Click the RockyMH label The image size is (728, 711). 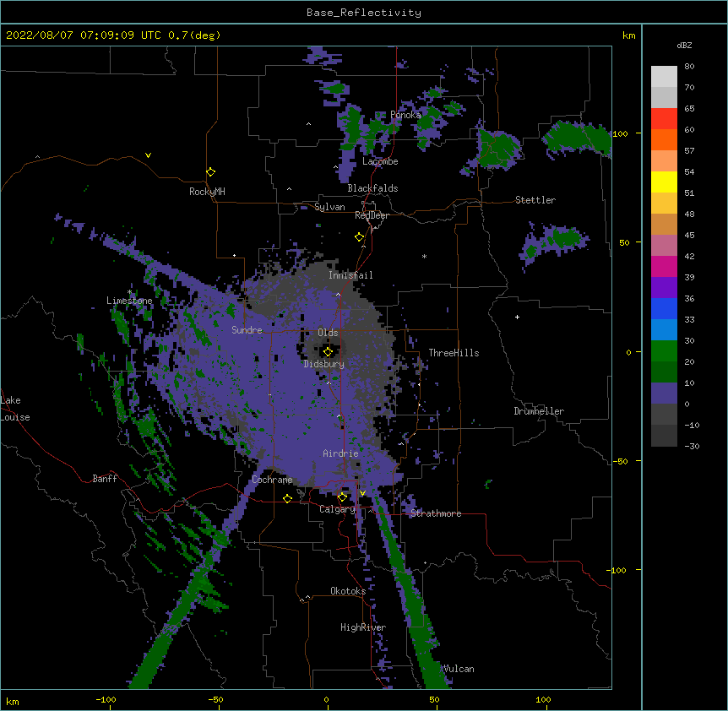207,192
